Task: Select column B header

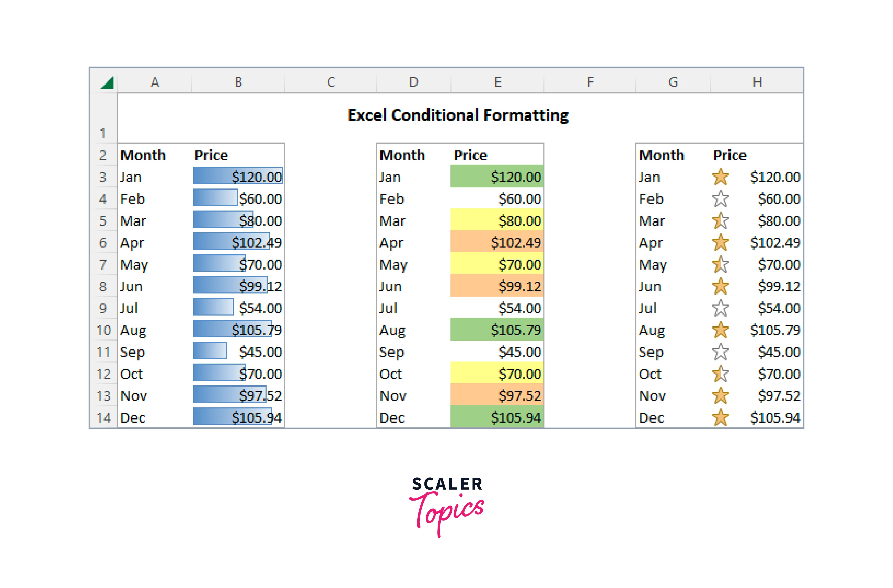Action: (238, 82)
